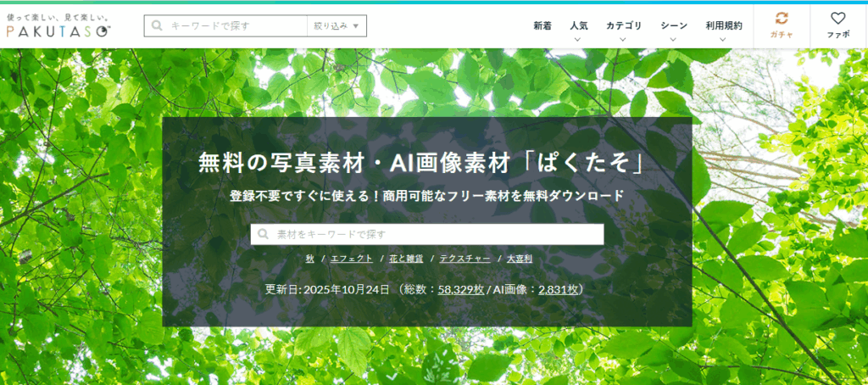Expand the 絞り込み filter dropdown
The width and height of the screenshot is (868, 385).
coord(337,25)
